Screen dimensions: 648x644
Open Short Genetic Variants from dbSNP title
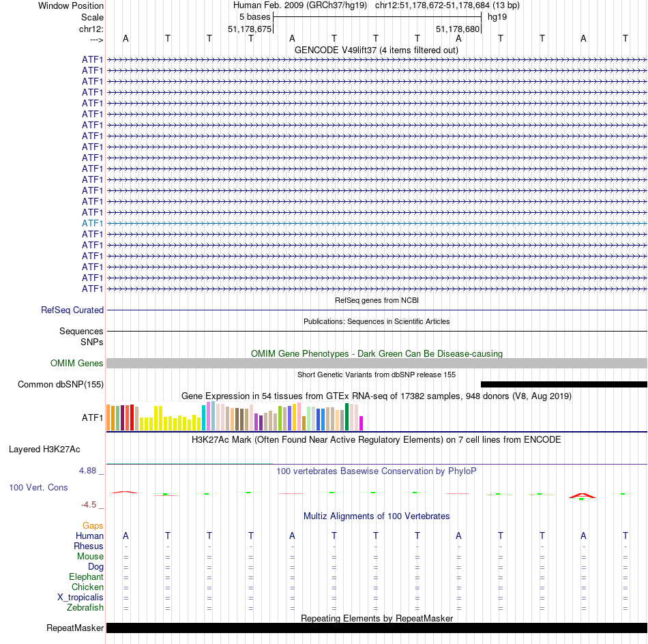(x=377, y=375)
